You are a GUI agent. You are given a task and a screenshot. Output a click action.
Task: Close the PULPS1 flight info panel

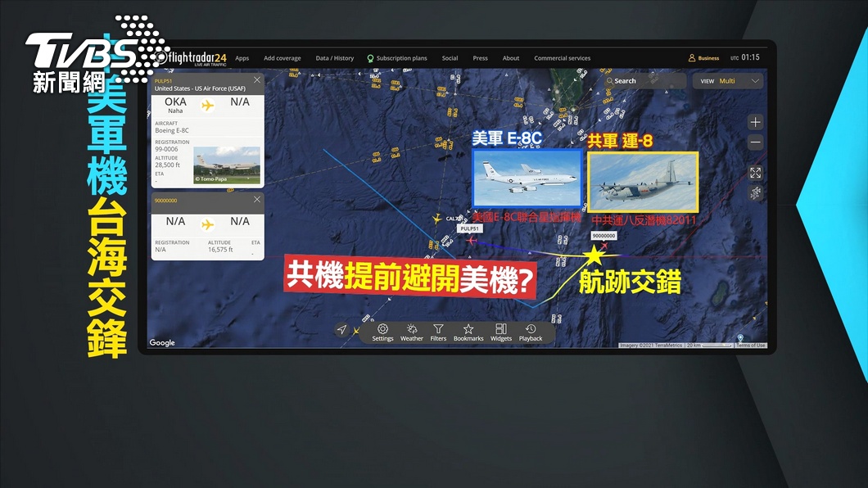pyautogui.click(x=257, y=80)
